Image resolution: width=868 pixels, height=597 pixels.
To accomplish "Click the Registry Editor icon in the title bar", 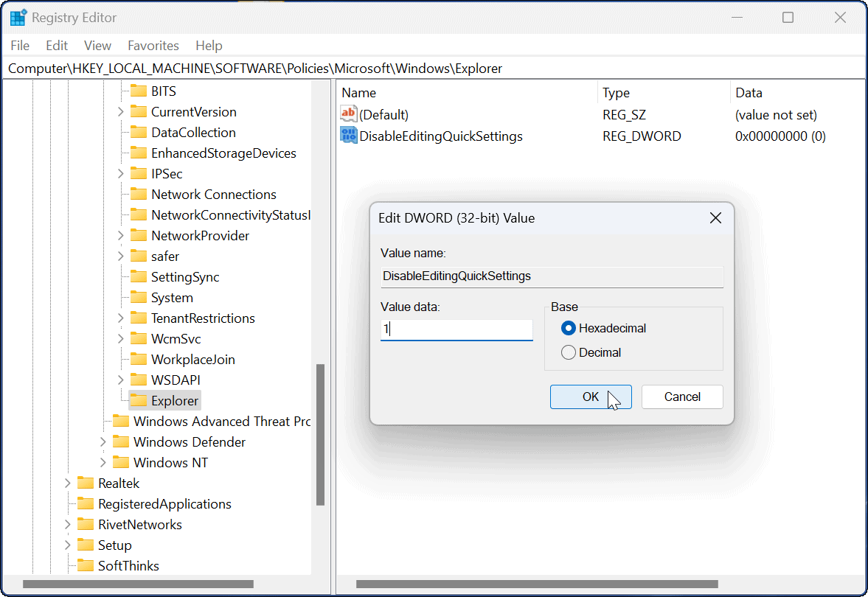I will tap(18, 16).
